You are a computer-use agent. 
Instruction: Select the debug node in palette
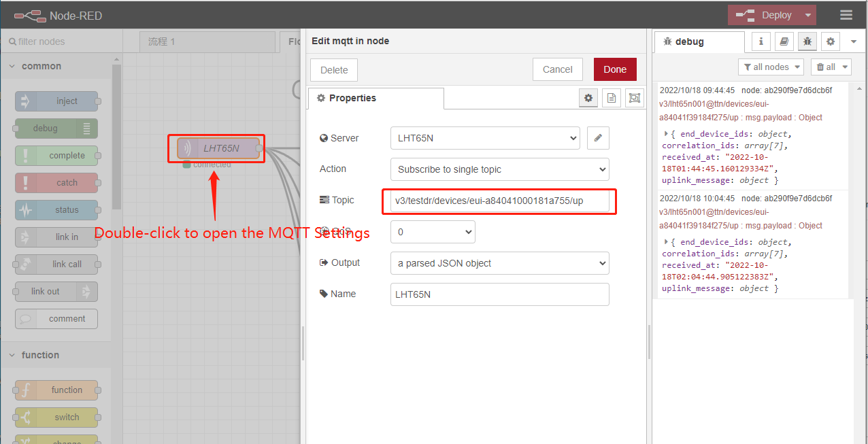click(x=56, y=129)
